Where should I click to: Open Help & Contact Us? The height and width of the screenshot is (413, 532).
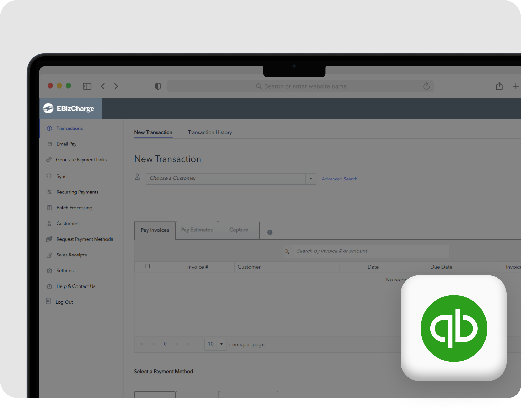point(76,286)
